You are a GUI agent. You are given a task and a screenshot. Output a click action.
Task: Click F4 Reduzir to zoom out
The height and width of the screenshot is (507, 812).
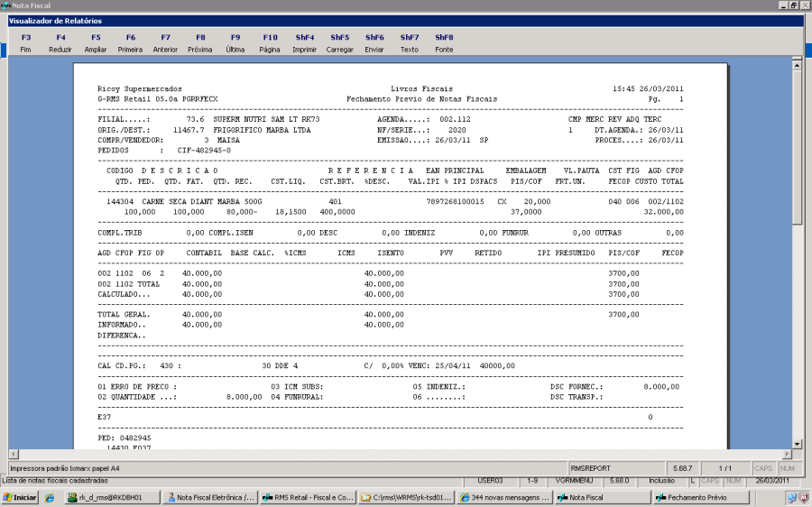[x=60, y=43]
